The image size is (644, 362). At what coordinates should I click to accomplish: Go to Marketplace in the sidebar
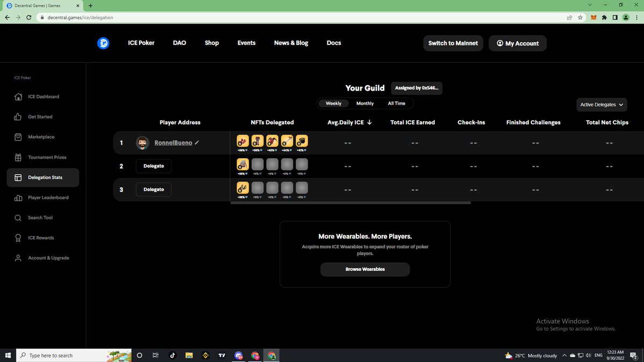43,137
